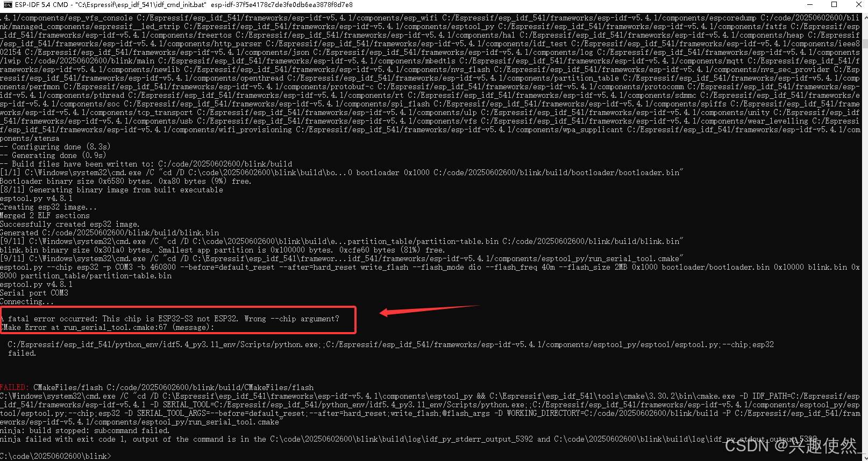Click 'ninja failed with exit code 1' line
Viewport: 868px width, 461px height.
409,439
